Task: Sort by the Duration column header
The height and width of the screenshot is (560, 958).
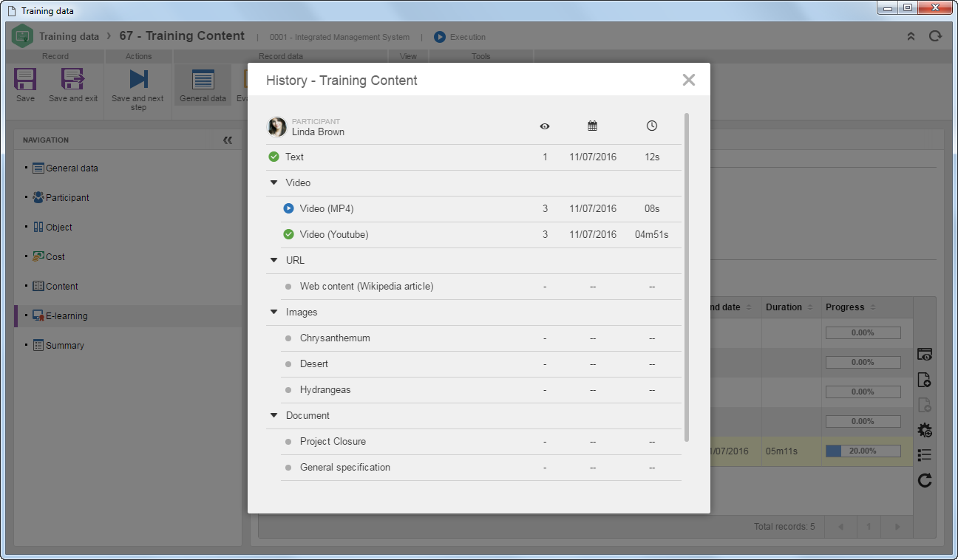Action: 790,307
